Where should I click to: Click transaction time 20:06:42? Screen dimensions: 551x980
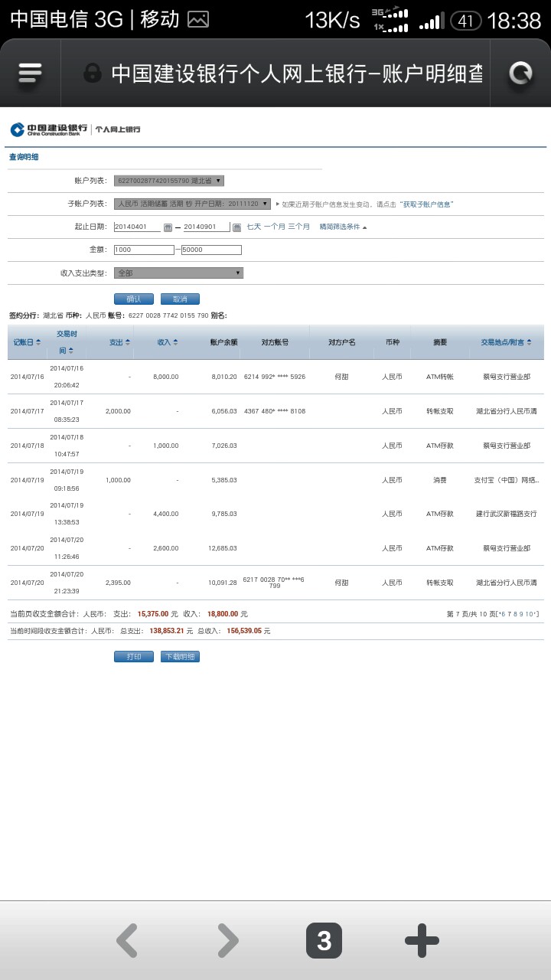tap(67, 385)
